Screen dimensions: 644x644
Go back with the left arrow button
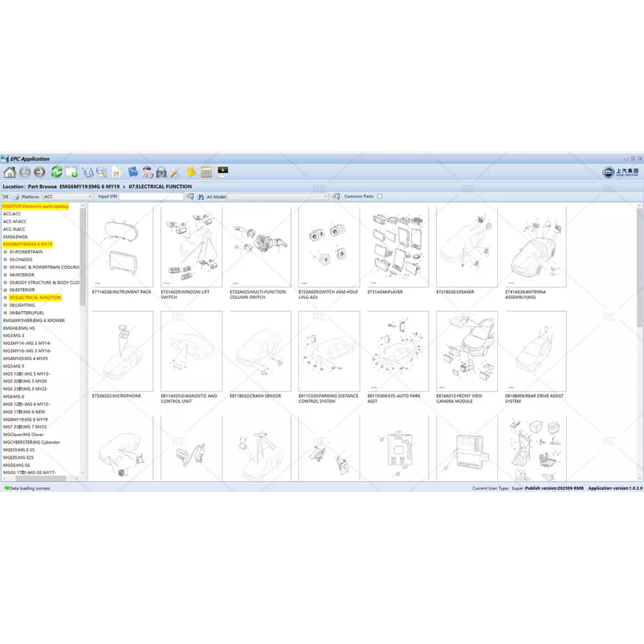(25, 172)
